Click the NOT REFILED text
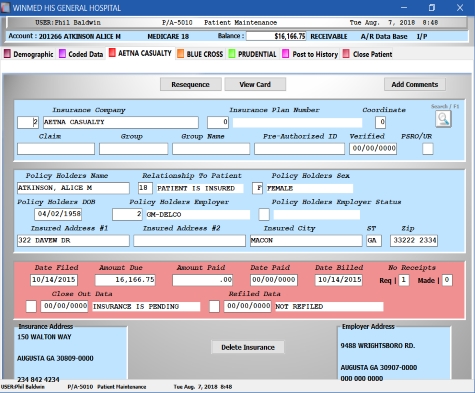This screenshot has height=393, width=475. (299, 307)
